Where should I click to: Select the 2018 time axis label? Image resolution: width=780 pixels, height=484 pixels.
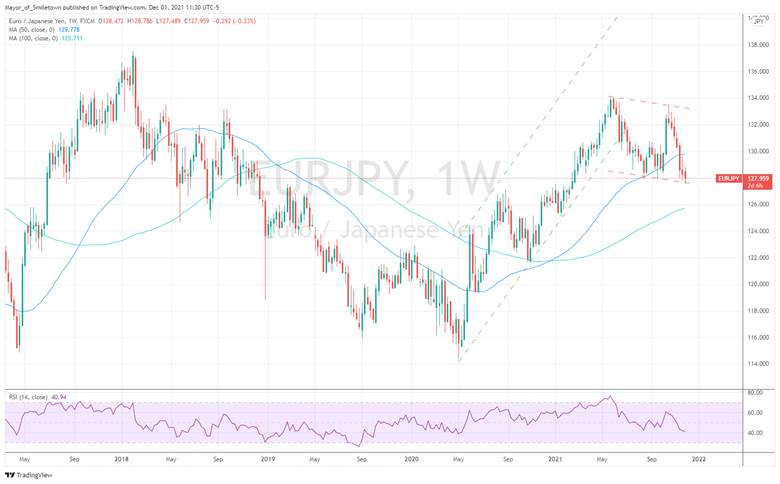tap(121, 459)
